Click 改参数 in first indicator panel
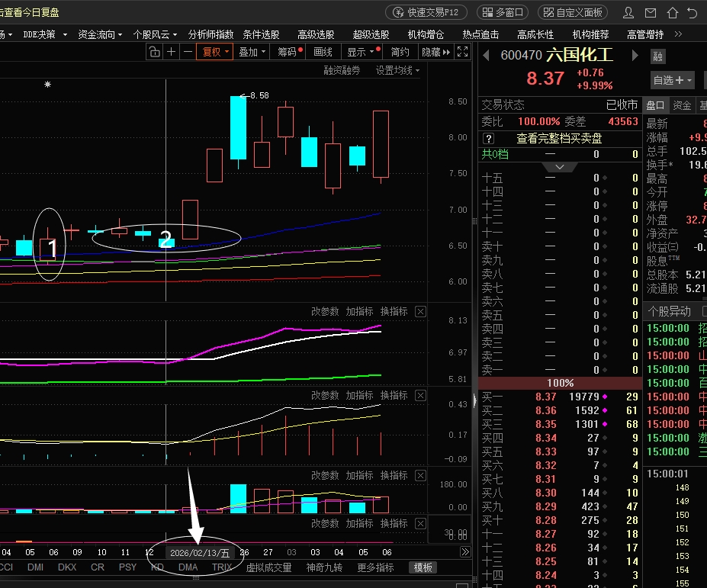707x588 pixels. [x=325, y=312]
